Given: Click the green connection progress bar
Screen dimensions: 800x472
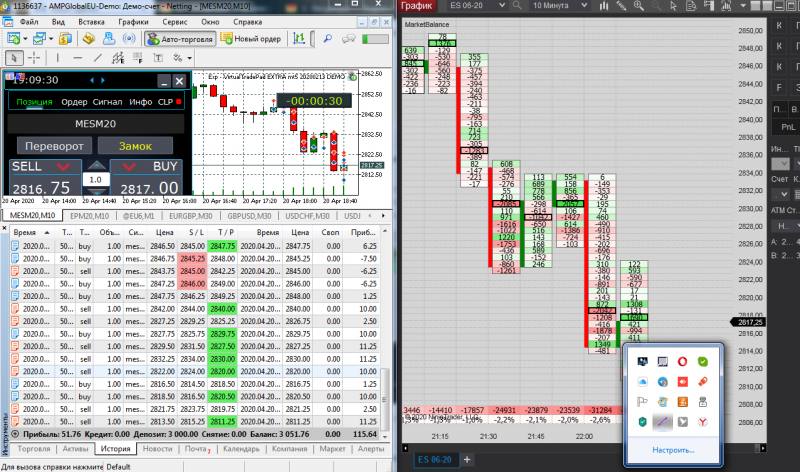Looking at the screenshot, I should [x=375, y=39].
